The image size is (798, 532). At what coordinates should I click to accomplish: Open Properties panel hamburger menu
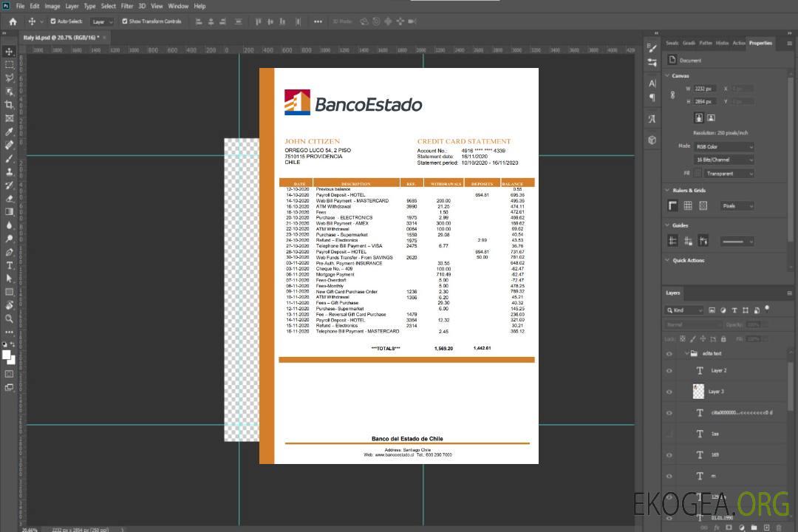[789, 44]
